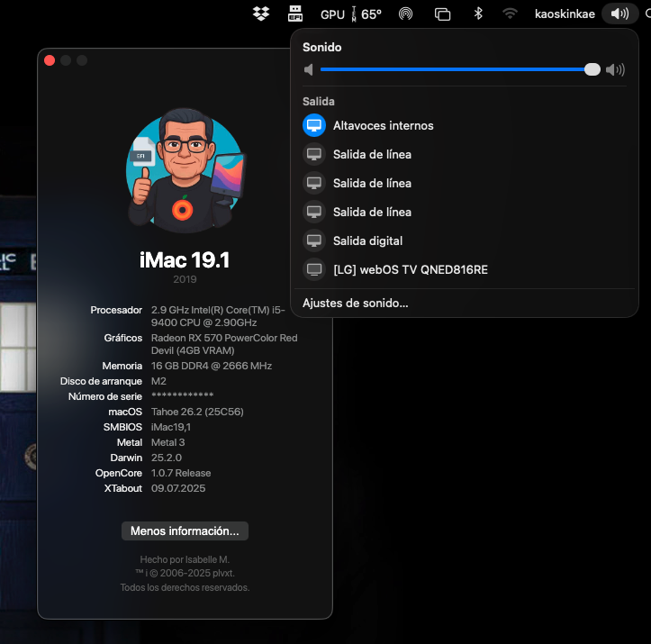
Task: Click the max-volume speaker icon on the slider
Action: point(615,69)
